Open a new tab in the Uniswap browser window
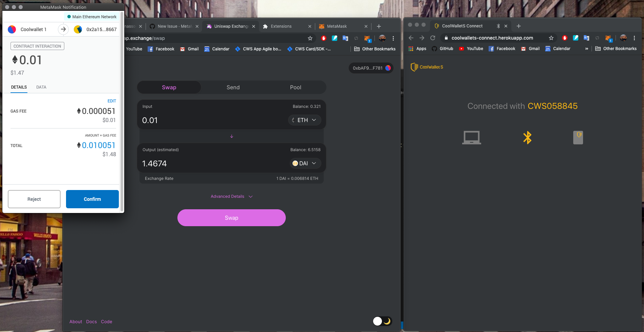The height and width of the screenshot is (332, 644). [379, 26]
